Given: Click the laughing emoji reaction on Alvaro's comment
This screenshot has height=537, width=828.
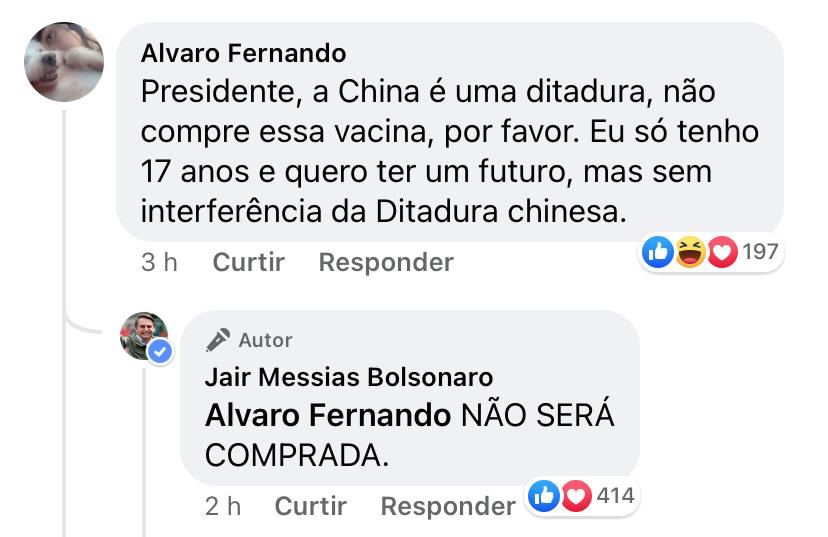Looking at the screenshot, I should [x=691, y=253].
